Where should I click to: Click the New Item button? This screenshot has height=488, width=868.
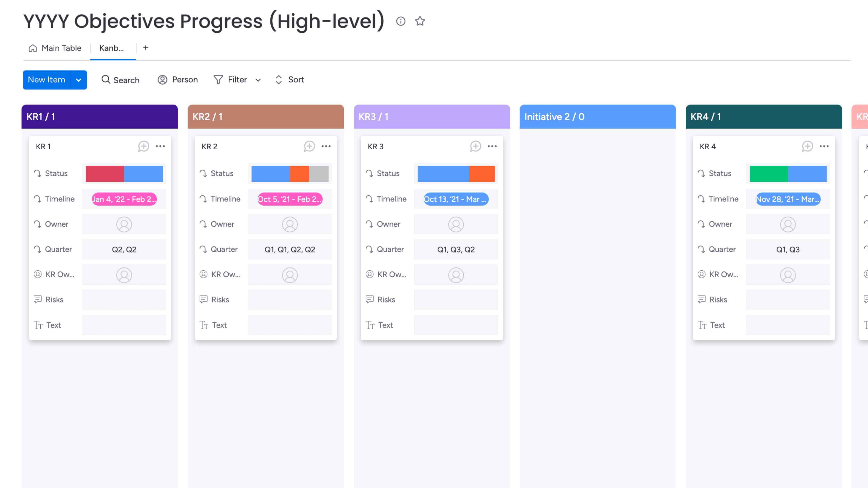coord(46,80)
